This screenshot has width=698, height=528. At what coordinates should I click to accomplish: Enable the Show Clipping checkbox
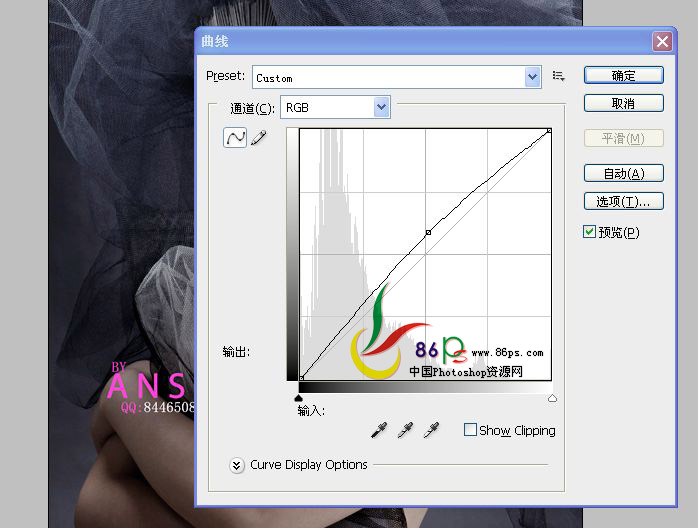[x=470, y=430]
